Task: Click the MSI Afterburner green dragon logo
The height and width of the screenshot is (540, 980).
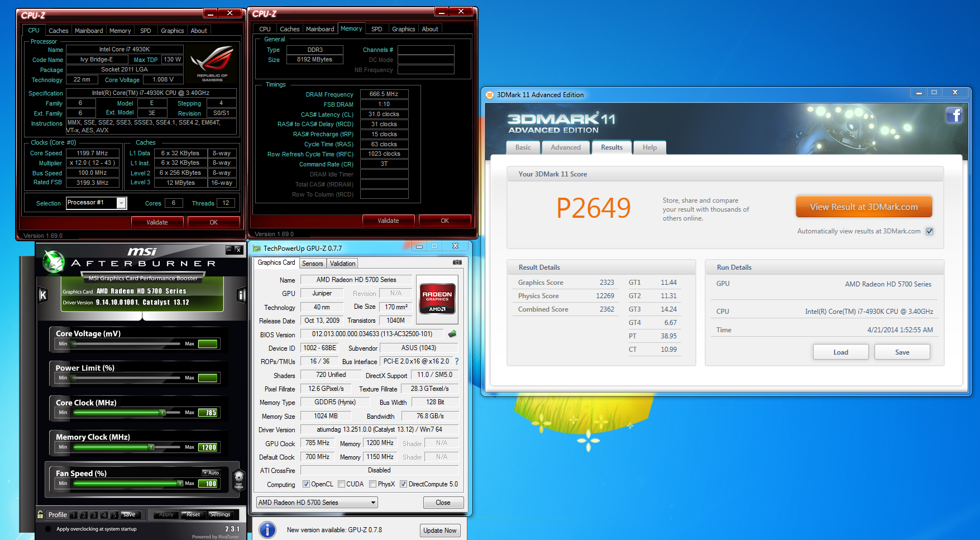Action: pyautogui.click(x=54, y=262)
